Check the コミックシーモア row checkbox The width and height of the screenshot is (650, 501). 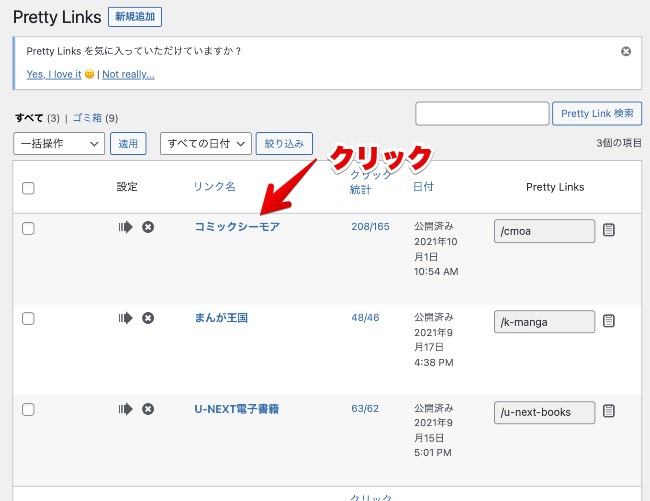pyautogui.click(x=28, y=229)
